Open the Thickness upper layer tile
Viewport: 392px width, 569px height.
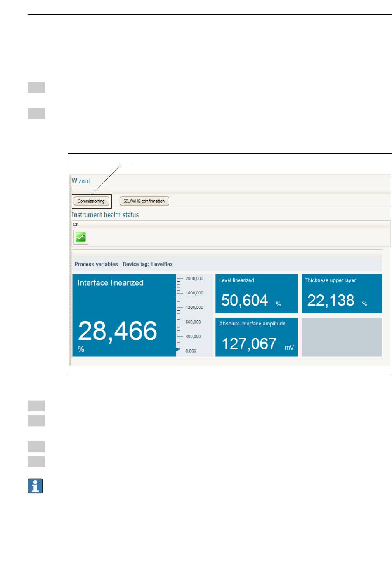point(342,294)
